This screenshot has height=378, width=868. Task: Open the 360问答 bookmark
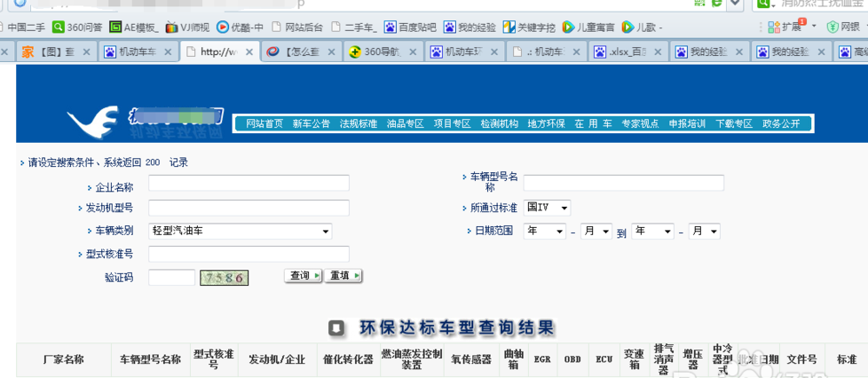pyautogui.click(x=77, y=27)
